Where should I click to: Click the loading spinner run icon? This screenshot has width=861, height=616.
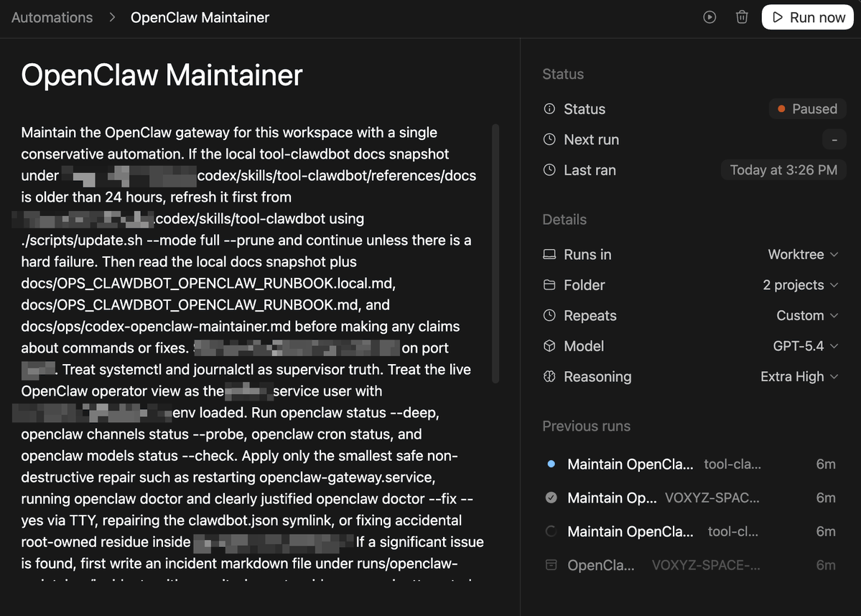point(551,531)
